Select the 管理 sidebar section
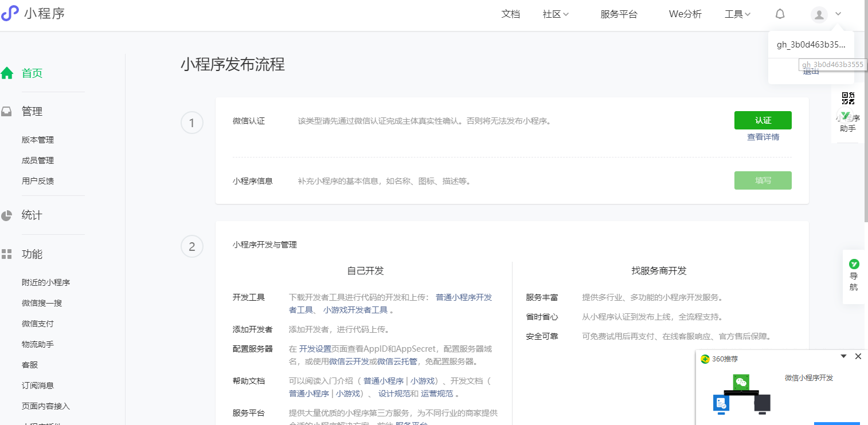 (x=32, y=112)
